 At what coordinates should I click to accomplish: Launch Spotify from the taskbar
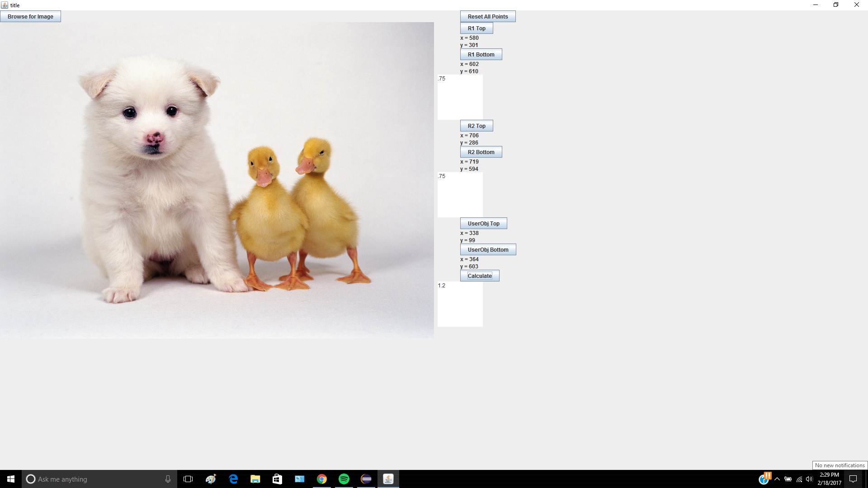click(344, 479)
